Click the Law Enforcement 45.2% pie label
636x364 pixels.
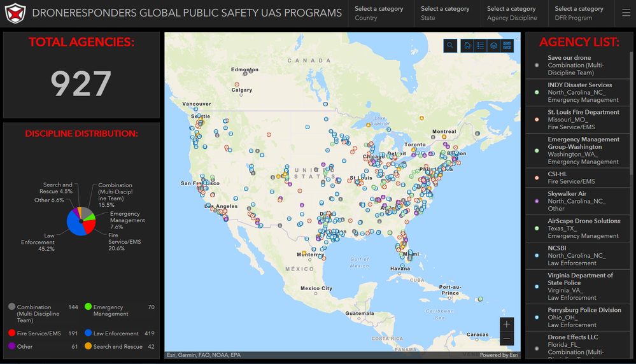pos(38,242)
